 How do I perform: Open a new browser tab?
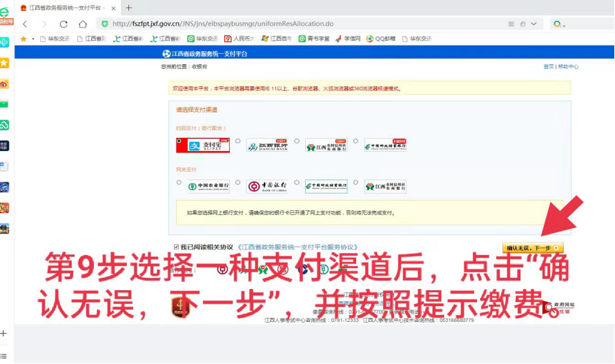[x=128, y=8]
